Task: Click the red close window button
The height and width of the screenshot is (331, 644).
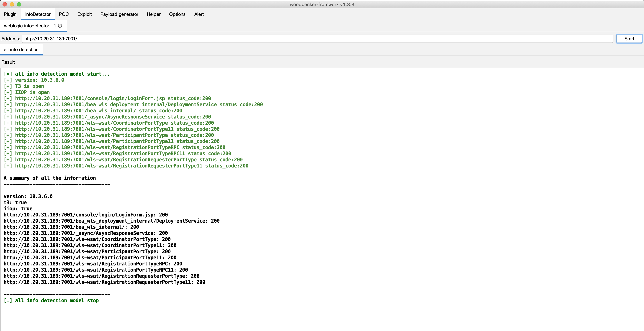Action: coord(4,4)
